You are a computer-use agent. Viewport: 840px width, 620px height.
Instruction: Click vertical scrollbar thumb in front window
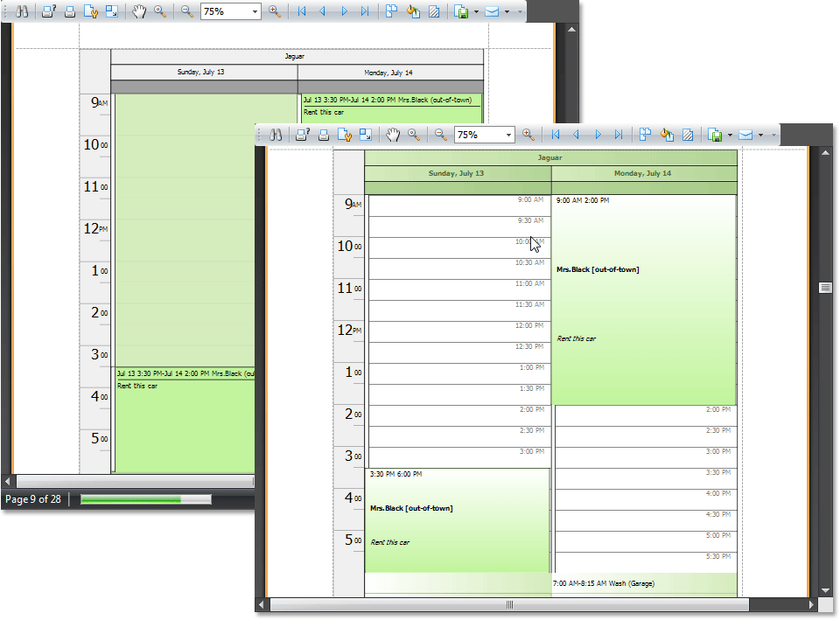(x=825, y=288)
